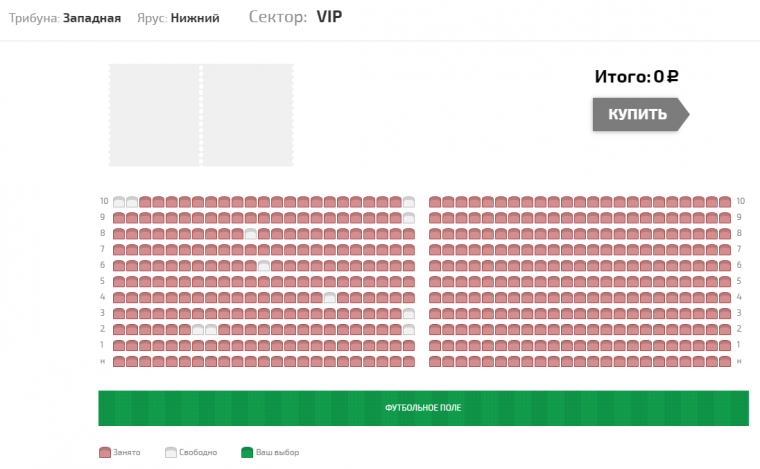Choose the second free seat from left in row 2
This screenshot has height=469, width=760.
coord(211,329)
